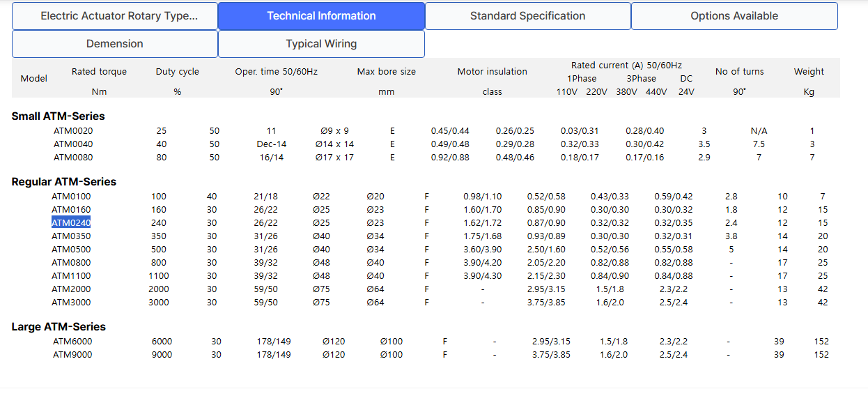Click the Ø9 x 9 bore size cell
Viewport: 868px width, 396px height.
pos(334,131)
